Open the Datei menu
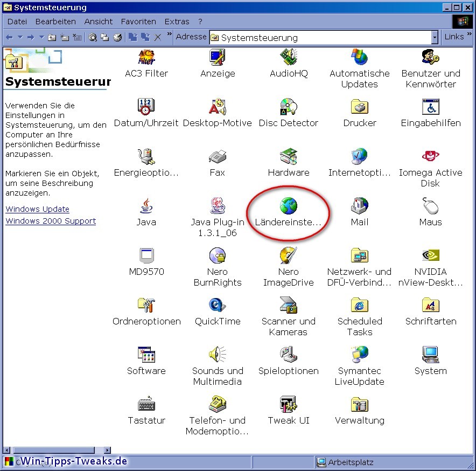Viewport: 476px width, 471px height. click(17, 22)
